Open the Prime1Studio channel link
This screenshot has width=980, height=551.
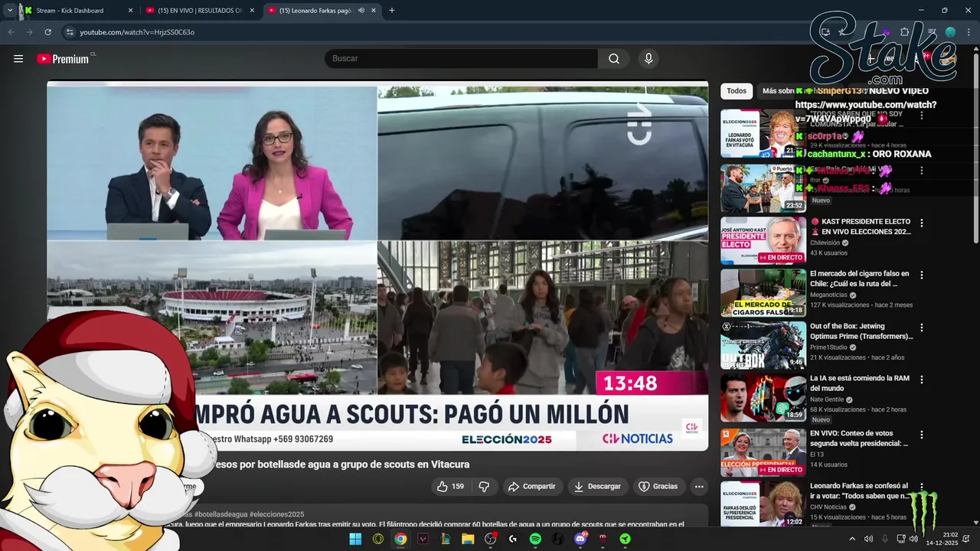pos(830,347)
